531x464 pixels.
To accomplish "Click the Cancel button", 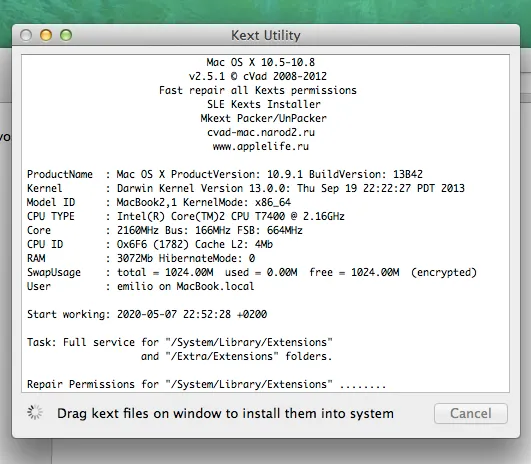I will click(x=471, y=413).
